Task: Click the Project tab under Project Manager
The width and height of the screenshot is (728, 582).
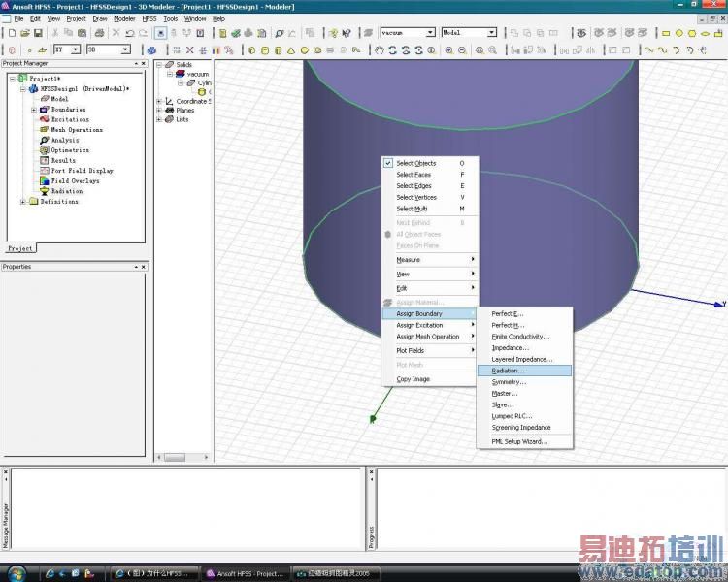Action: tap(20, 248)
